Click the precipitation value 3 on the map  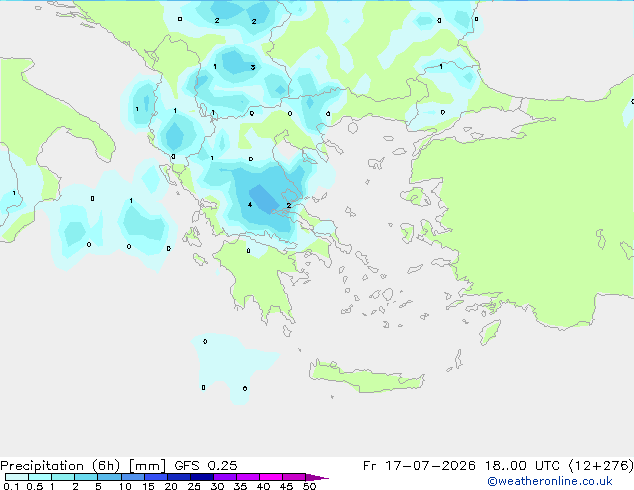click(x=253, y=67)
